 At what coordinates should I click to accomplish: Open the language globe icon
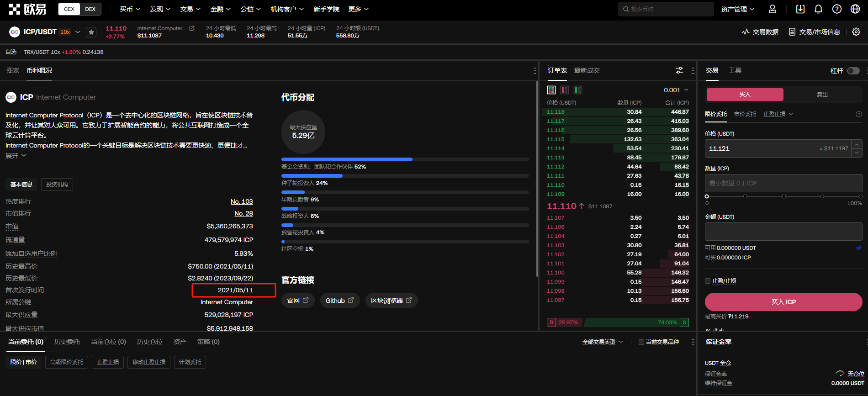[855, 9]
